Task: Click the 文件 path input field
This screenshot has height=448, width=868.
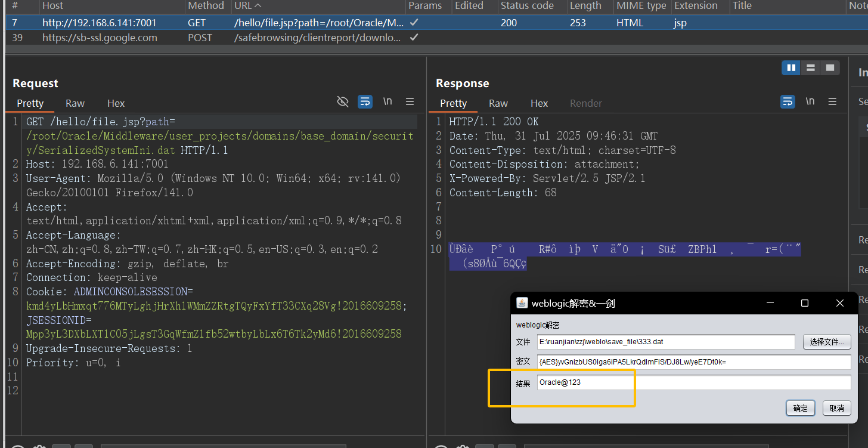Action: click(x=666, y=342)
